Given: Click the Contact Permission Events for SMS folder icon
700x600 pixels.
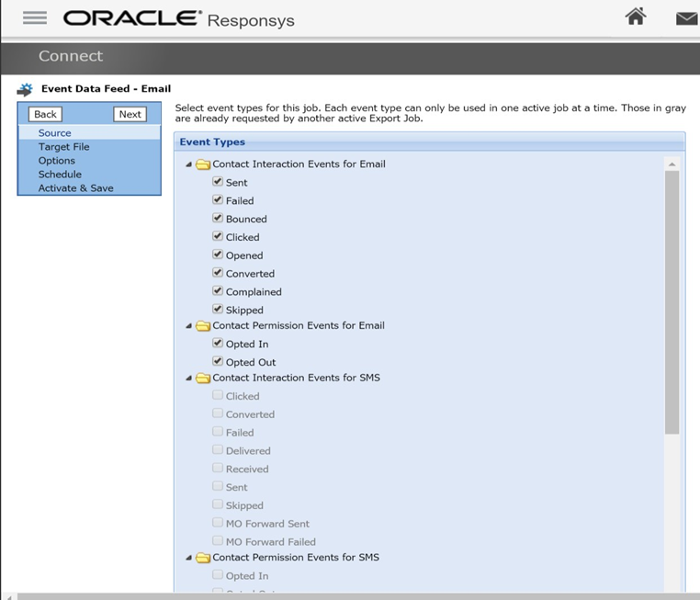Looking at the screenshot, I should [203, 558].
